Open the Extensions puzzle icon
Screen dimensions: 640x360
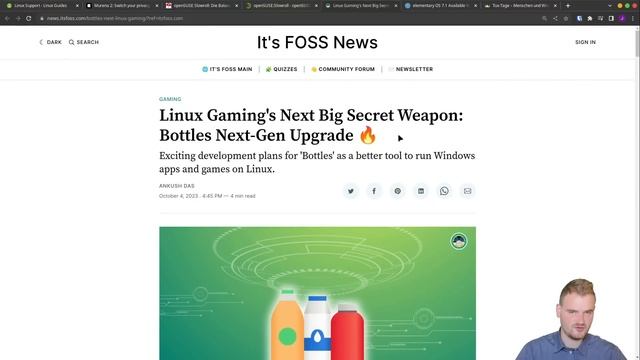pyautogui.click(x=590, y=18)
